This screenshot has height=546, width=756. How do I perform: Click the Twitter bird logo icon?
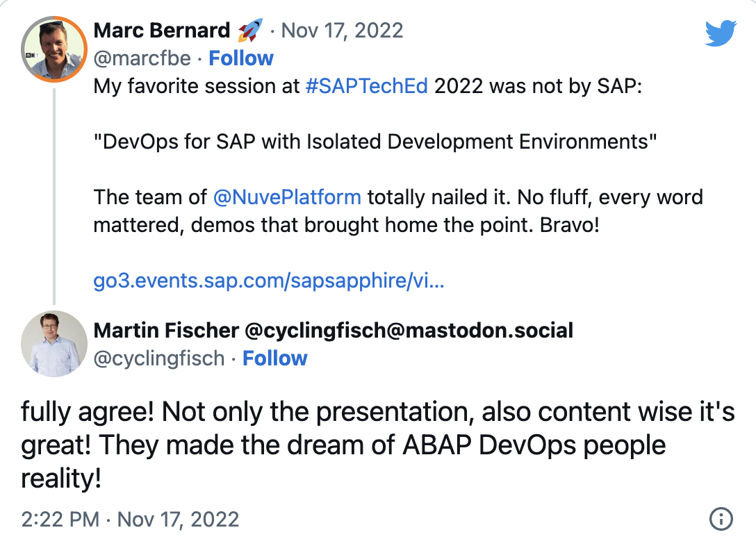tap(721, 33)
